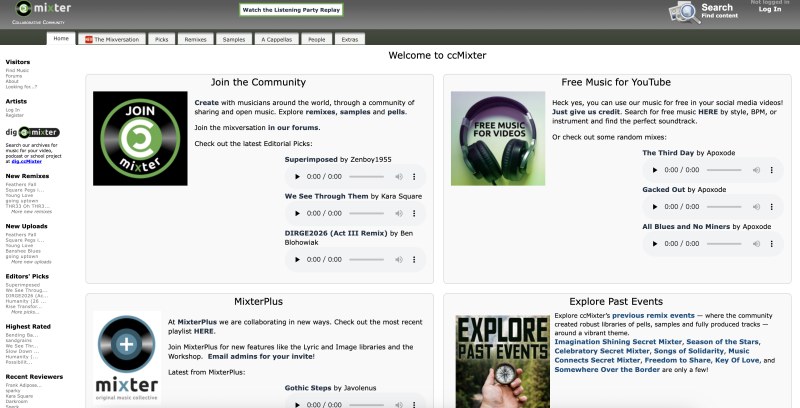Open Find Music under Visitors
The image size is (800, 408).
[x=17, y=70]
